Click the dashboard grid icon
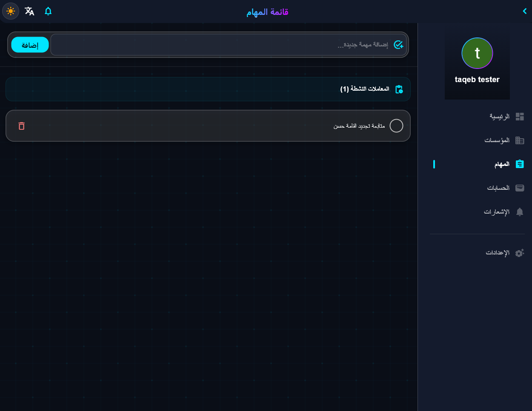This screenshot has height=411, width=532. (x=520, y=117)
